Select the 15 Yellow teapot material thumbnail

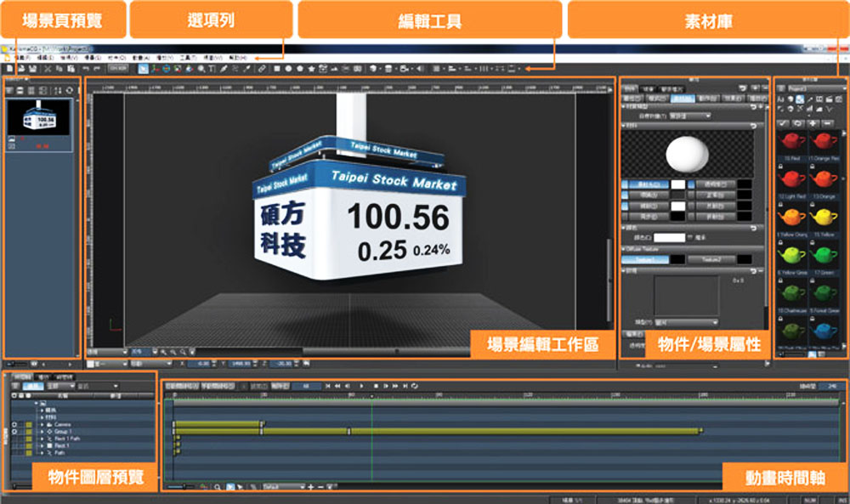824,218
